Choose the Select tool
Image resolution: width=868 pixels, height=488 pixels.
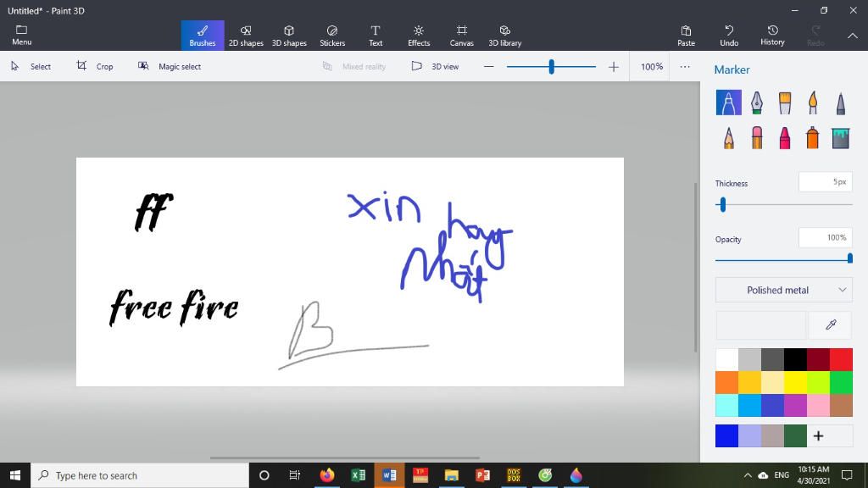31,66
